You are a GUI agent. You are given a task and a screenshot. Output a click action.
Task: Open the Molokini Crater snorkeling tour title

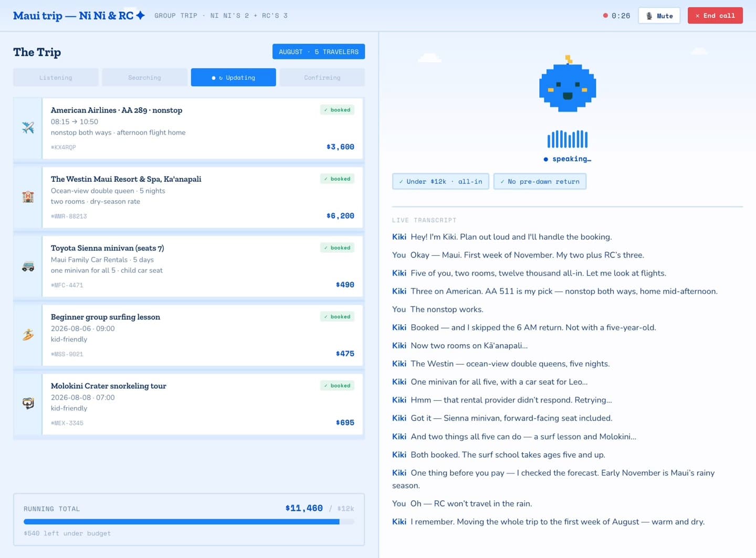pyautogui.click(x=109, y=386)
